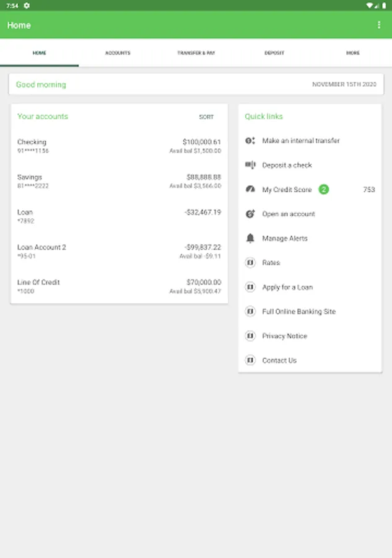This screenshot has width=392, height=558.
Task: Switch to the Transfer & Pay tab
Action: point(196,53)
